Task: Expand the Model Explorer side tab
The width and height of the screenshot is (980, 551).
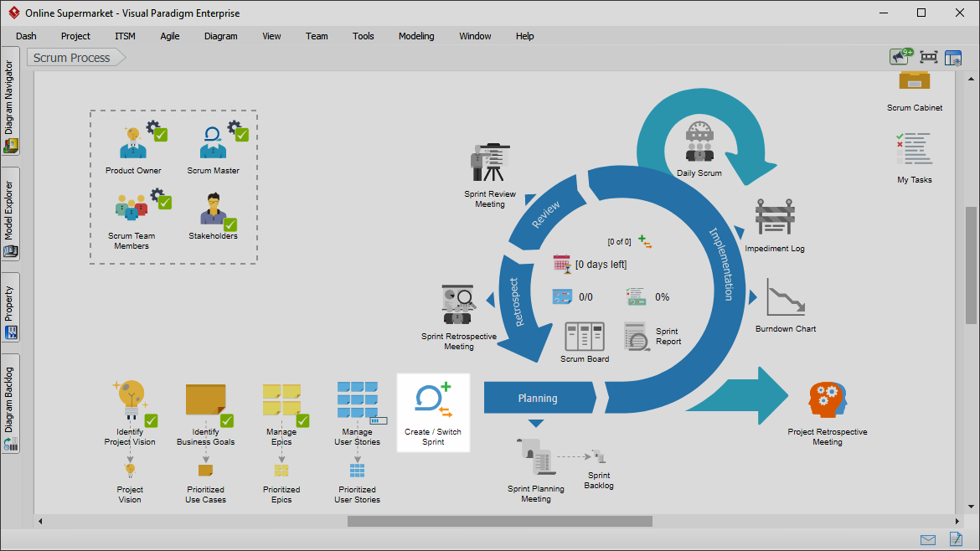Action: (x=10, y=214)
